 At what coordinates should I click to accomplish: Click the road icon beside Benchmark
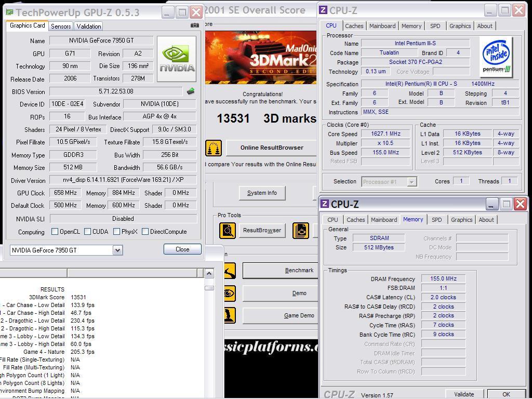click(x=230, y=271)
